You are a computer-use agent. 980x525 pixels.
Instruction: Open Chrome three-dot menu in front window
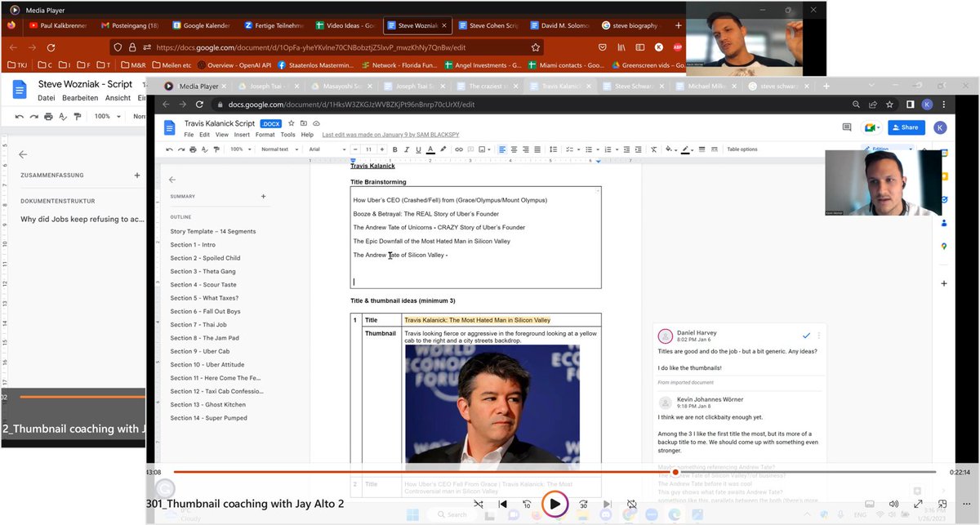pos(945,105)
